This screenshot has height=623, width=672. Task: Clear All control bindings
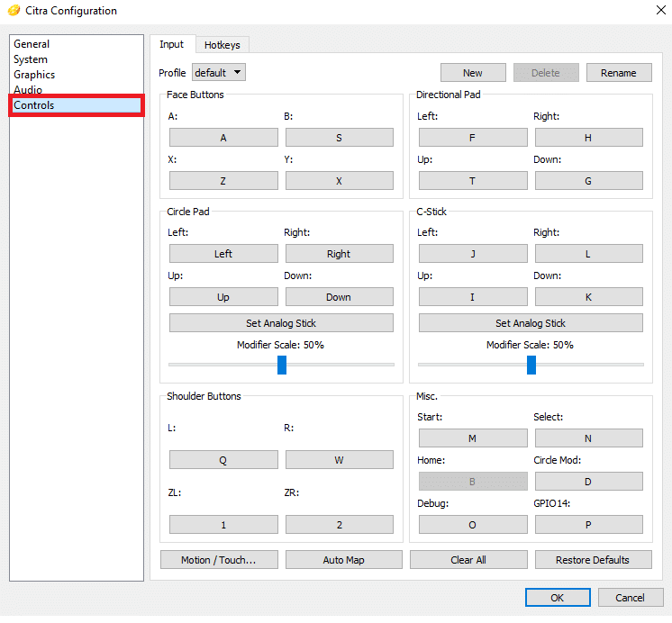point(468,560)
